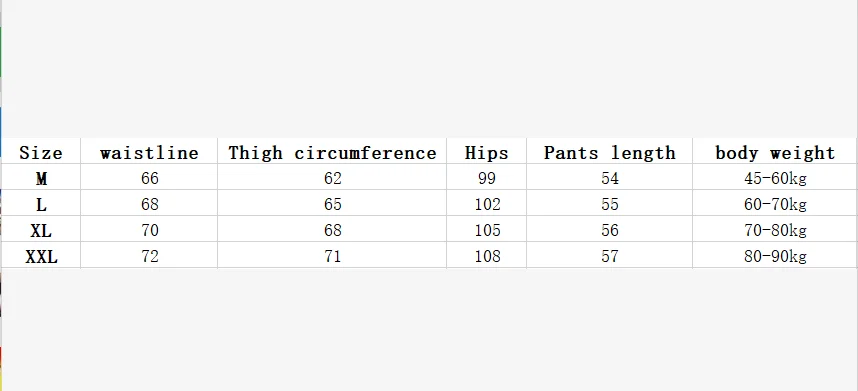Click the M size row label

click(41, 179)
